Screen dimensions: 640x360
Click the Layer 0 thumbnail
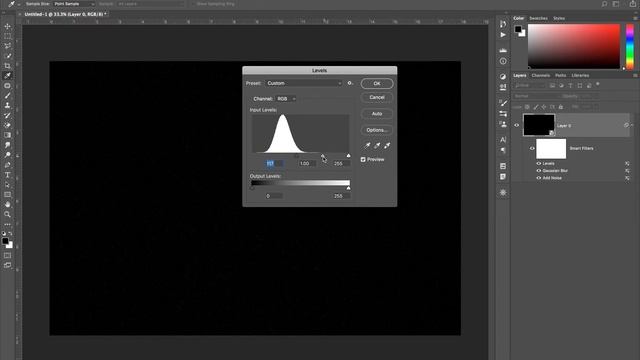click(x=539, y=125)
